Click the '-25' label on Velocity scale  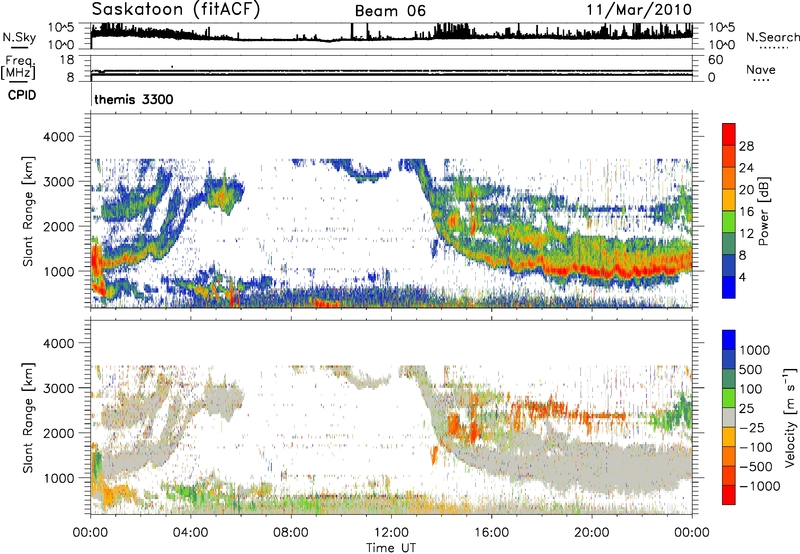tap(752, 427)
